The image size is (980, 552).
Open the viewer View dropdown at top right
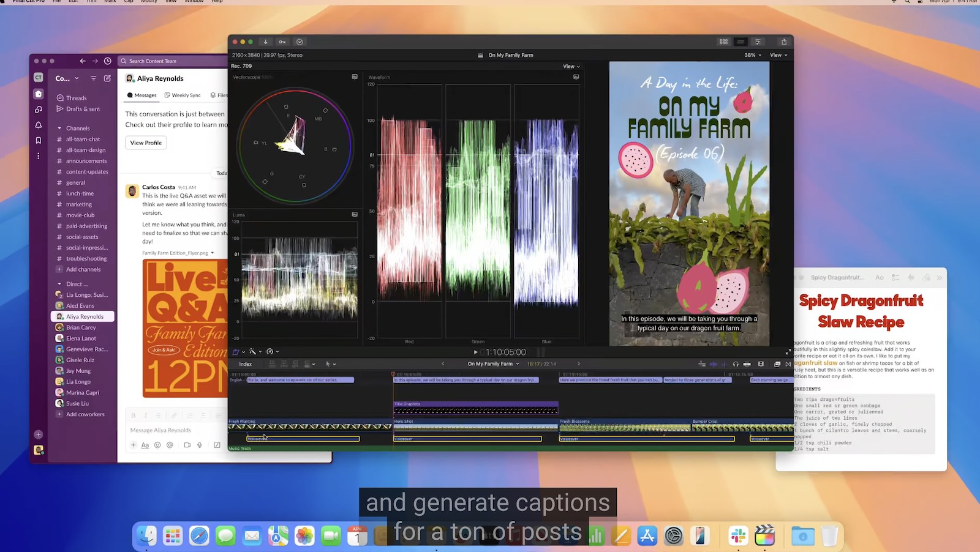[x=778, y=55]
